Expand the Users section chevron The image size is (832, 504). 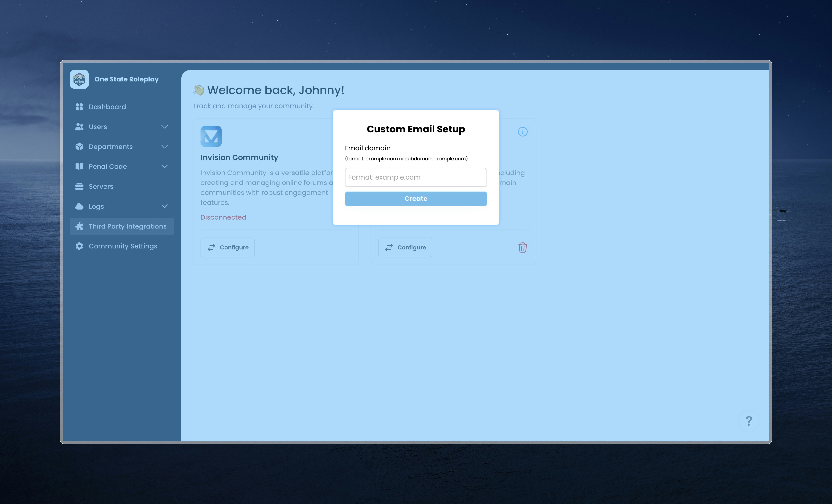point(165,127)
